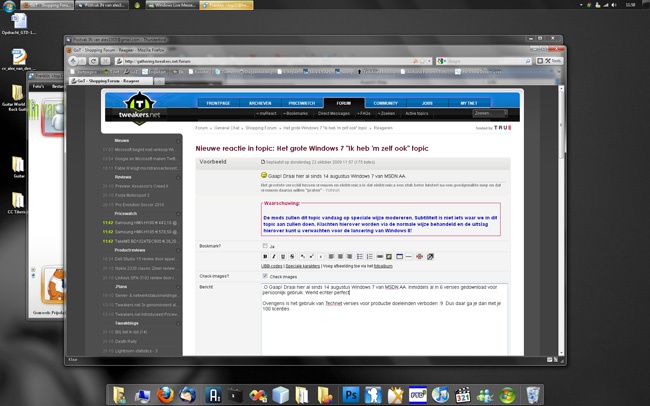The width and height of the screenshot is (650, 406).
Task: Open Recycle Bin from the dock
Action: 533,395
